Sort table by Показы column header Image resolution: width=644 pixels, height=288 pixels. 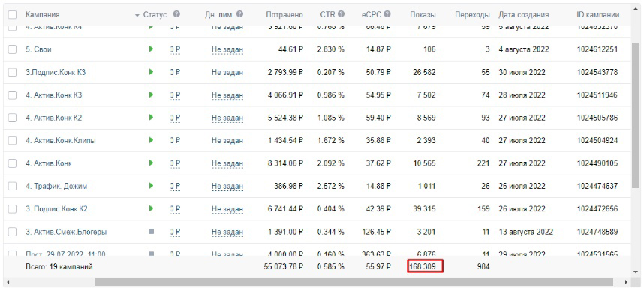423,15
